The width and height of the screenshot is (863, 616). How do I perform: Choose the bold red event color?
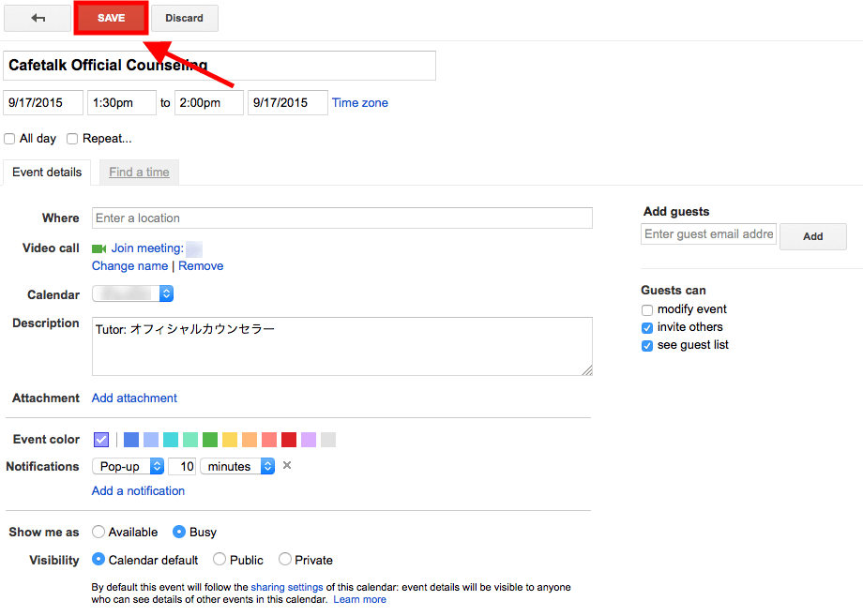point(289,440)
